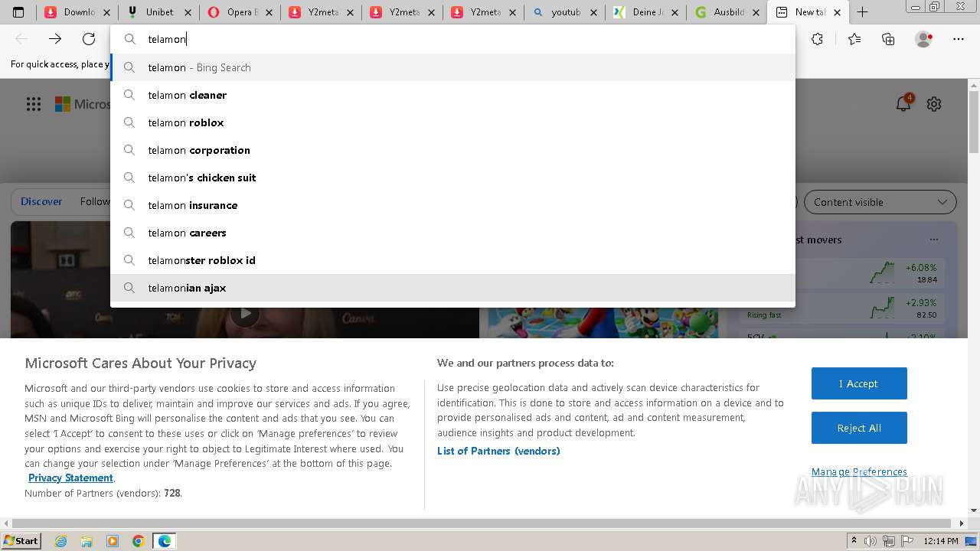Image resolution: width=980 pixels, height=551 pixels.
Task: Switch to the Deine Jobs tab
Action: click(x=646, y=12)
